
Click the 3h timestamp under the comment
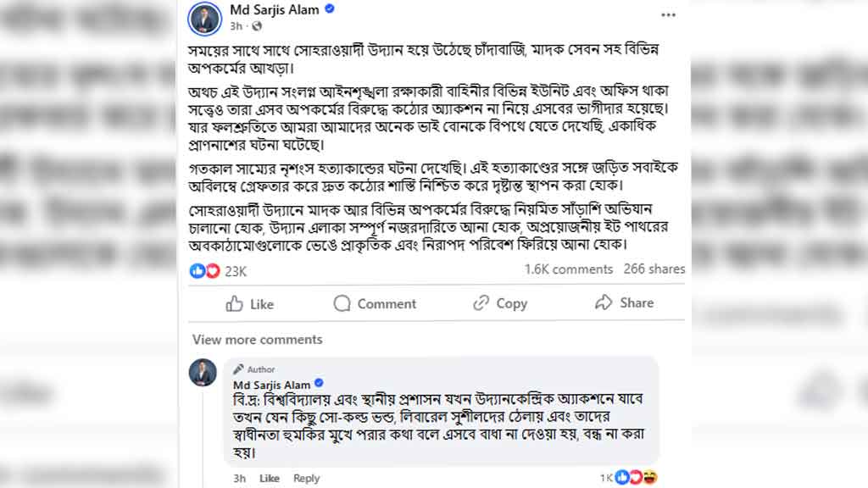[x=240, y=479]
